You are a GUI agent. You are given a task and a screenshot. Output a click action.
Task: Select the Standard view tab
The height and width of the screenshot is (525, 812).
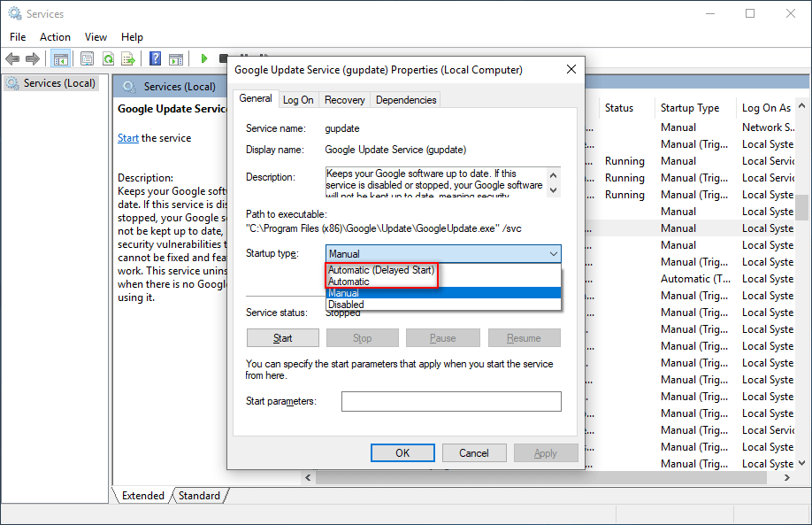point(199,496)
